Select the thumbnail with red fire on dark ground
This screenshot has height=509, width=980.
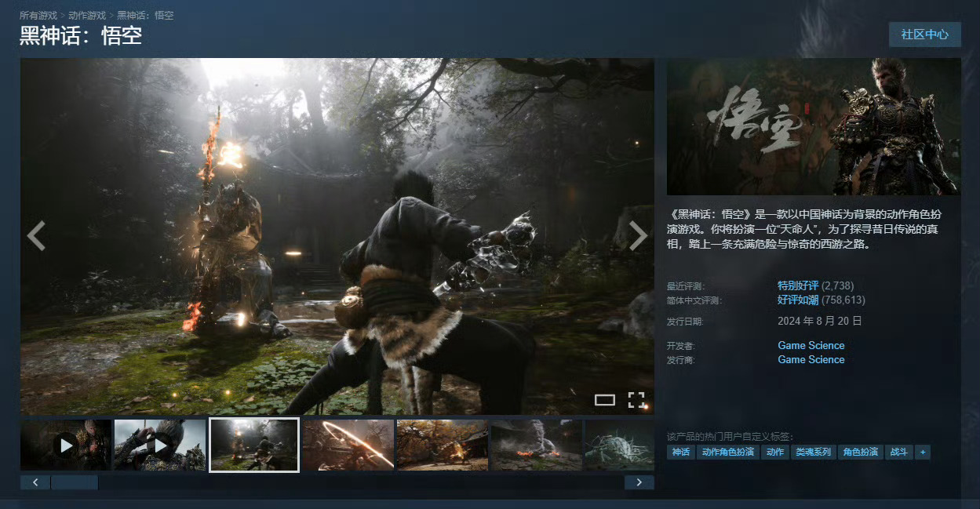coord(537,445)
